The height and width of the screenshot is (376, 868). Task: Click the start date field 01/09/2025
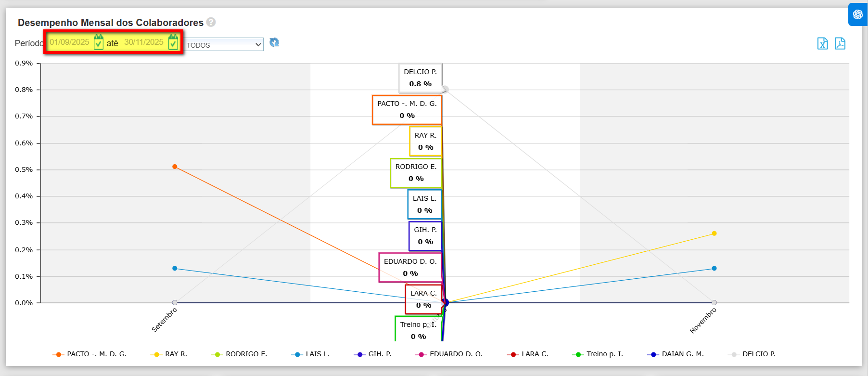[70, 42]
